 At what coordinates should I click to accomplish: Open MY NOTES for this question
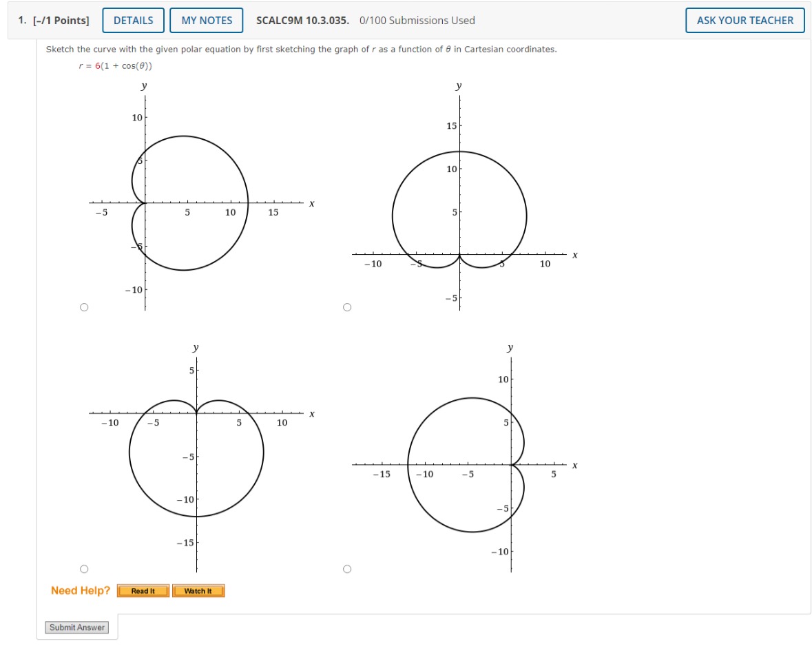coord(207,21)
